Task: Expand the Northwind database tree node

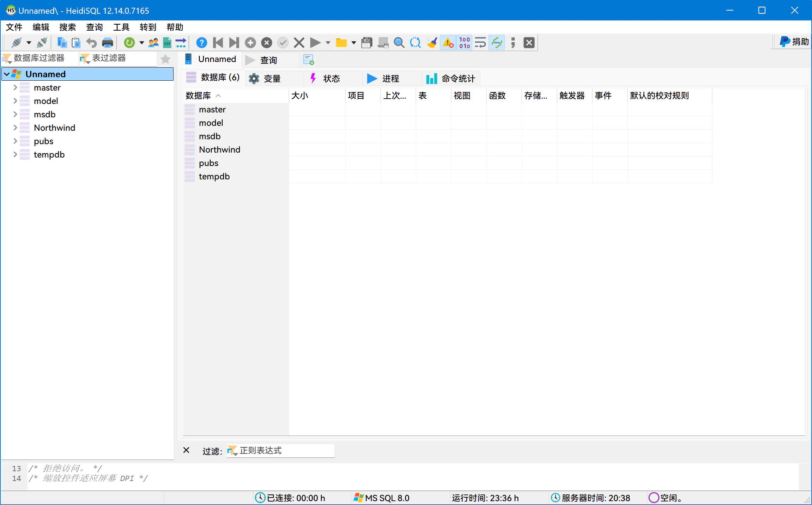Action: [15, 128]
